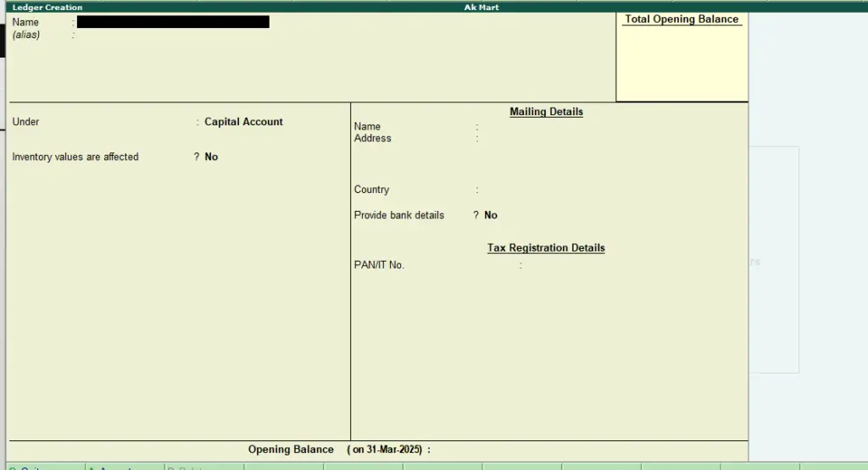Click the ledger Name input field at top
Screen dimensions: 868x470
tap(173, 21)
